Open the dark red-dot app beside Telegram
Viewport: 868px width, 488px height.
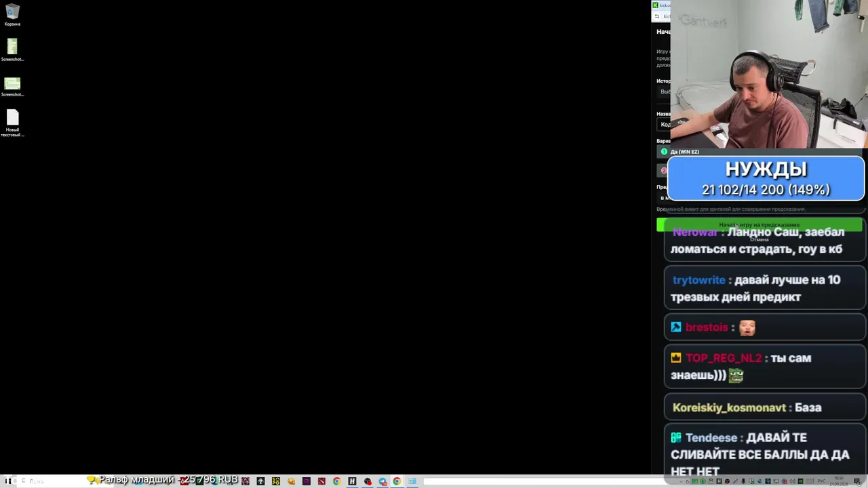(x=368, y=481)
